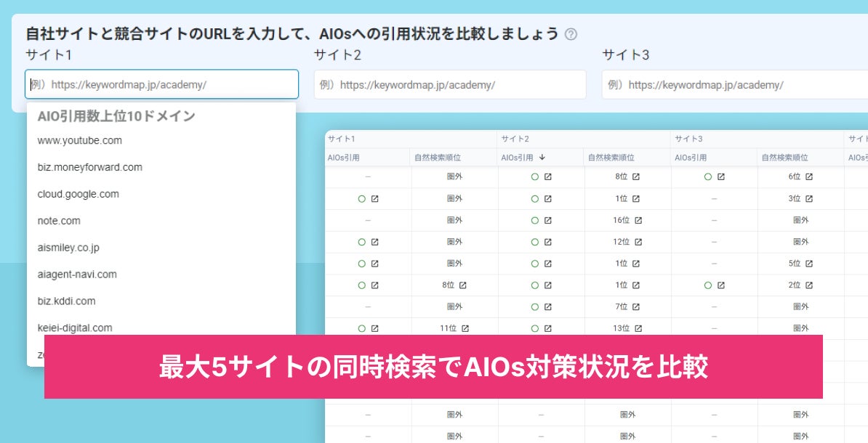Sort by サイト2 AIOs引用 arrow
The image size is (868, 443).
tap(542, 157)
